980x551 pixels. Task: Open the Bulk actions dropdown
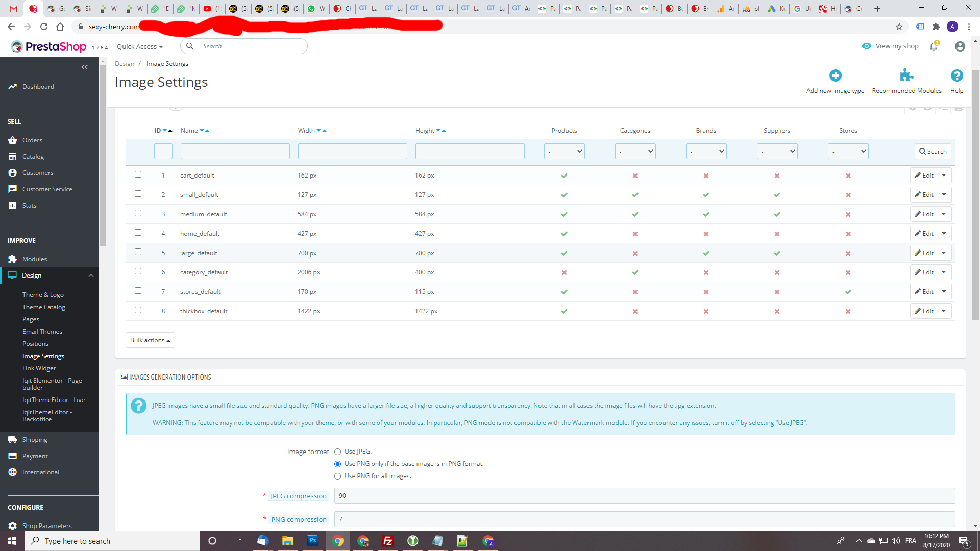150,340
